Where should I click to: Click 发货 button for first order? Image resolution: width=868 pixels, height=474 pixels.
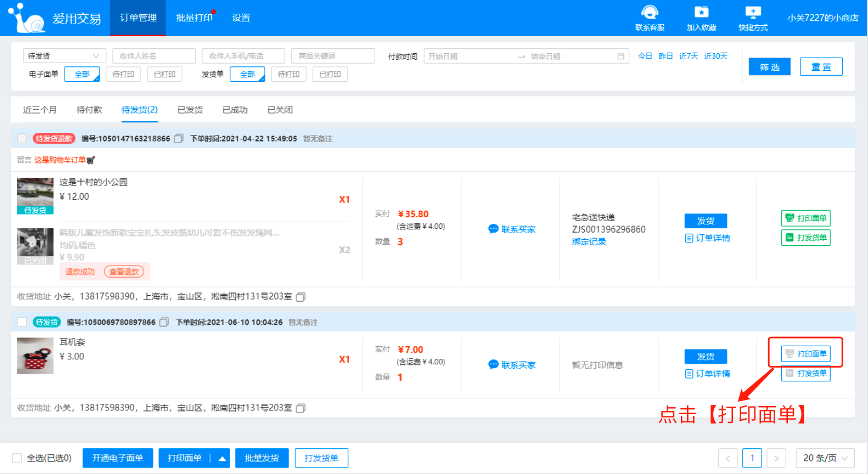click(x=706, y=221)
